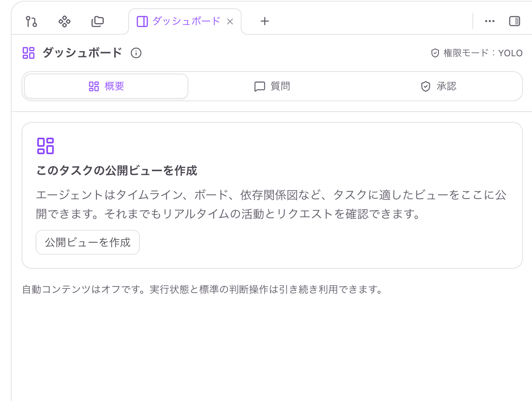This screenshot has width=532, height=401.
Task: Click the 公開ビューを作成 button
Action: point(88,242)
